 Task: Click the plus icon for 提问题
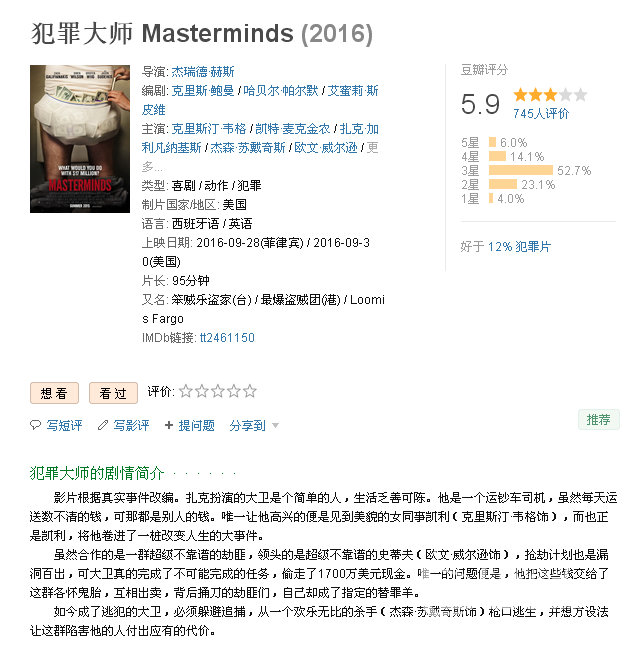coord(169,425)
